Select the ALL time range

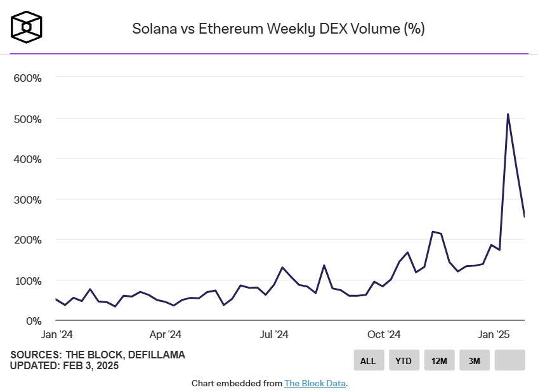point(369,360)
